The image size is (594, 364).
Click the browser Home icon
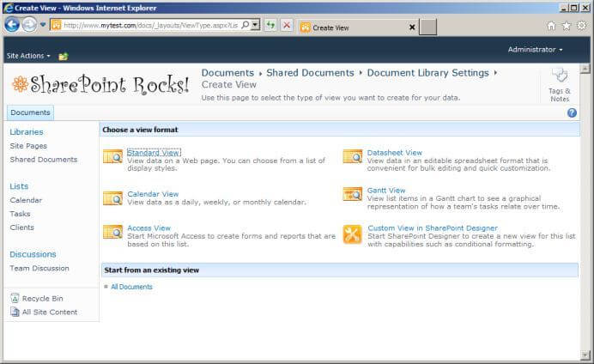551,26
